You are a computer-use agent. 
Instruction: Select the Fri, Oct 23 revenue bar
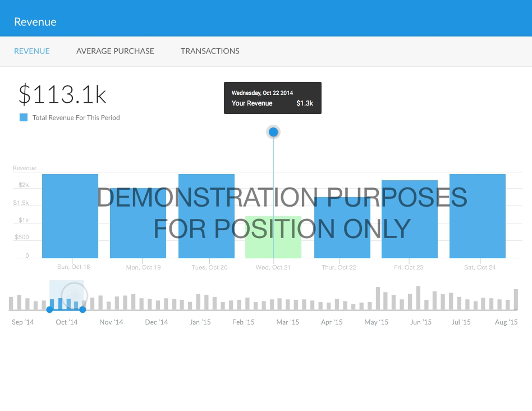[409, 219]
